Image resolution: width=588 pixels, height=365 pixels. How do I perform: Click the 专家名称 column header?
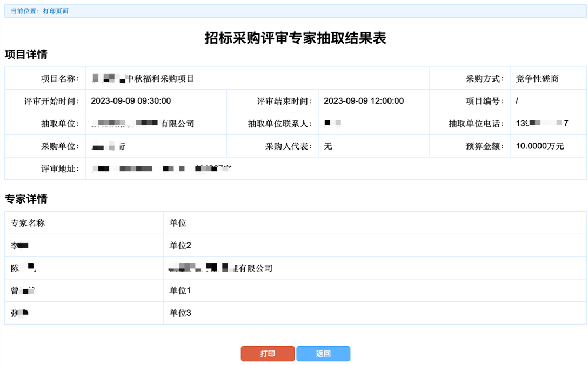pos(28,223)
